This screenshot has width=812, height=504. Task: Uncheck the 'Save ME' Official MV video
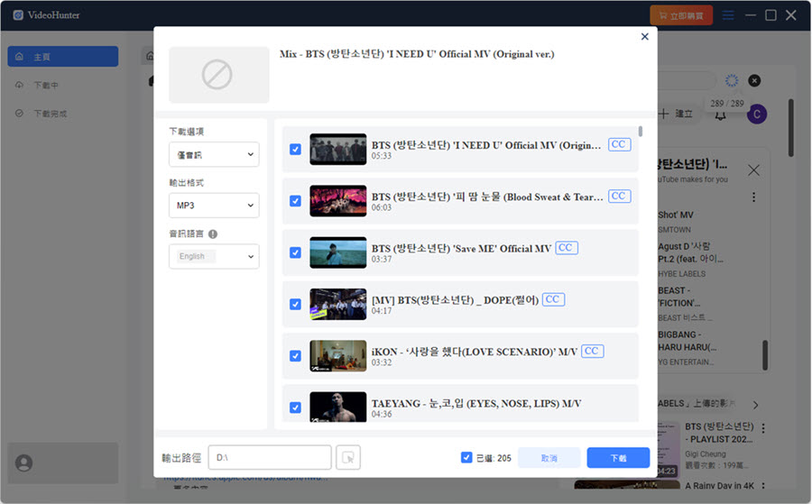click(295, 252)
